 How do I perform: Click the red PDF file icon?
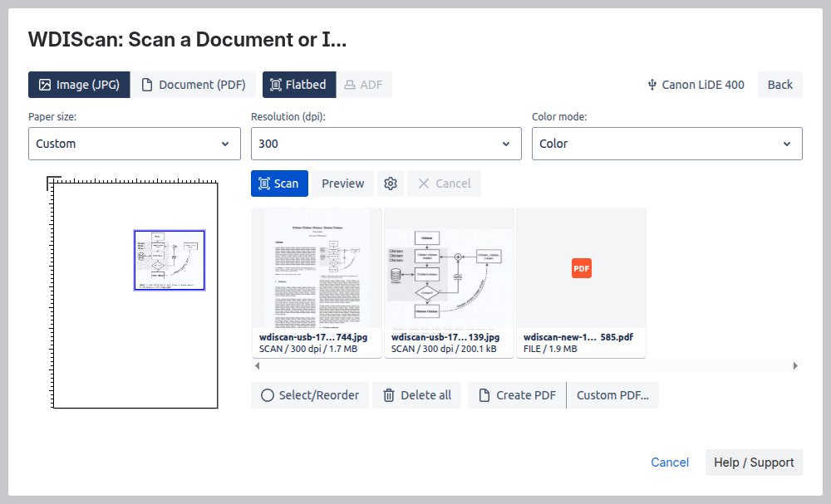(581, 268)
